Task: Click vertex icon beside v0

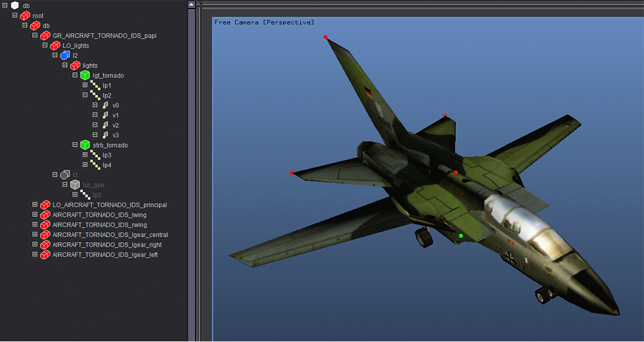Action: [105, 105]
